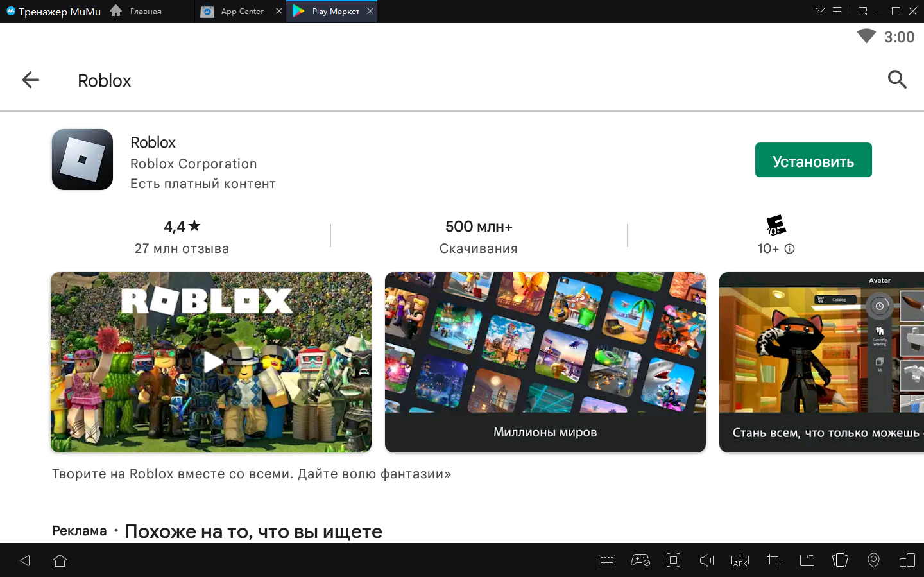Open the location pin icon
Image resolution: width=924 pixels, height=577 pixels.
point(873,560)
